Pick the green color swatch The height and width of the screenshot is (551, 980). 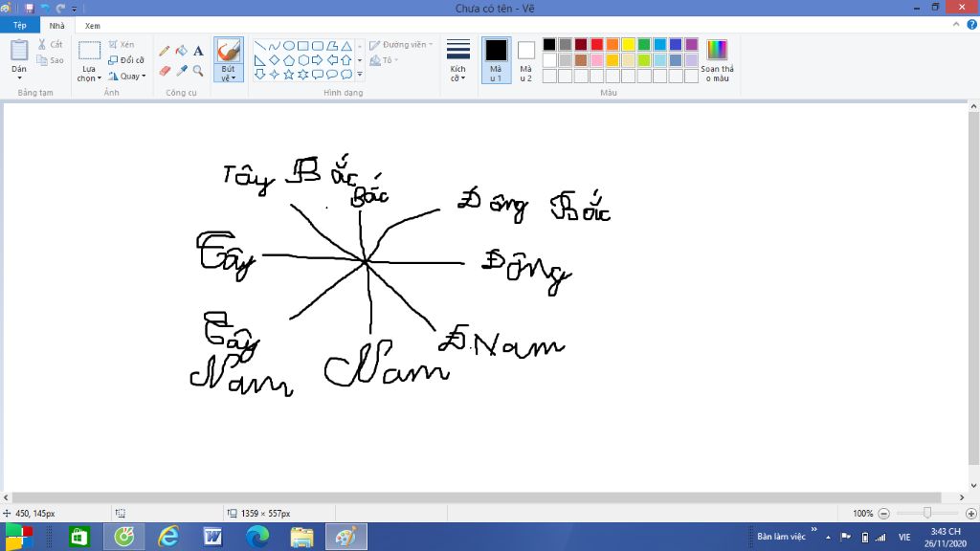point(644,44)
